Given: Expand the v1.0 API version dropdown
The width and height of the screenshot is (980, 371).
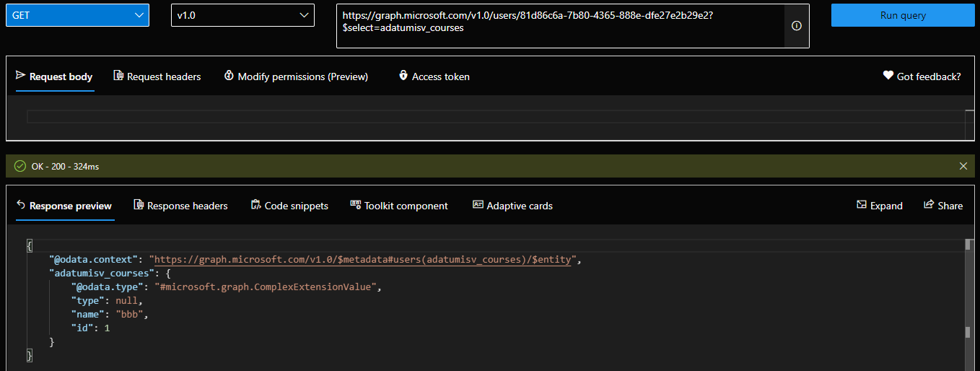Looking at the screenshot, I should (242, 15).
